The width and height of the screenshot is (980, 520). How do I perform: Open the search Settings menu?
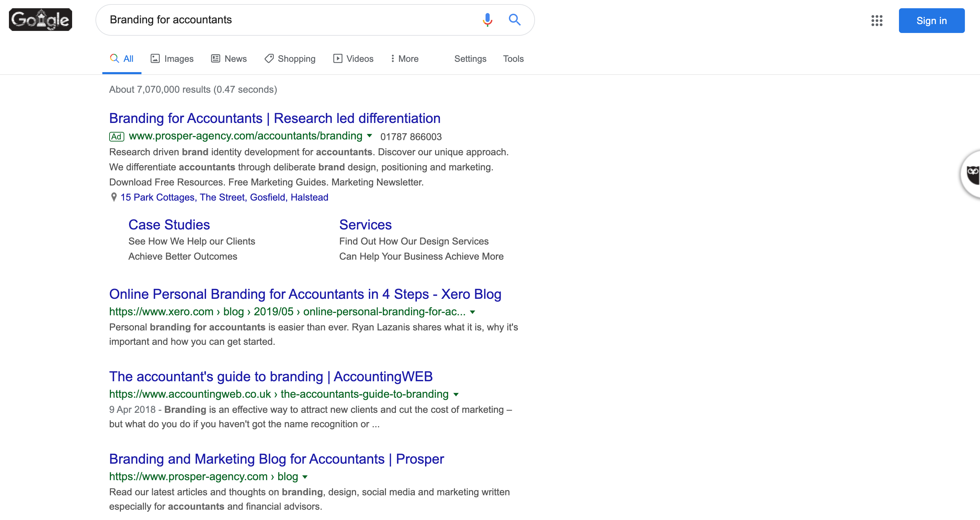pos(470,59)
